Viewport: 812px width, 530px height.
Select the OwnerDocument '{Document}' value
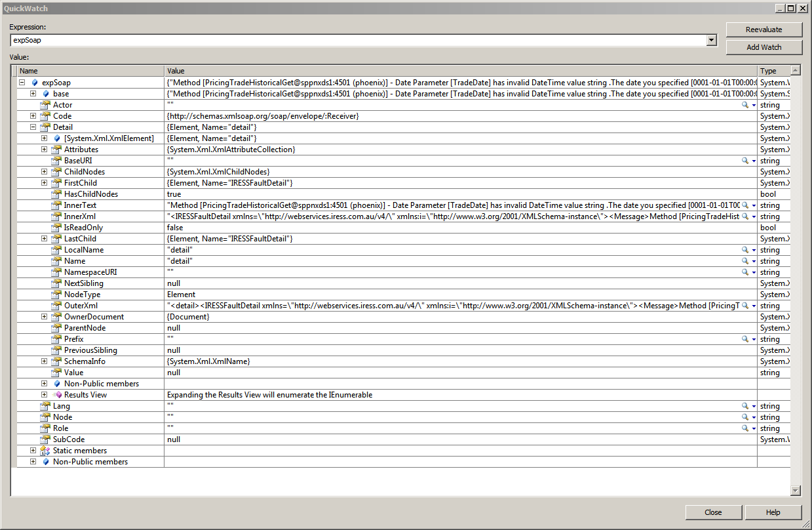click(461, 317)
